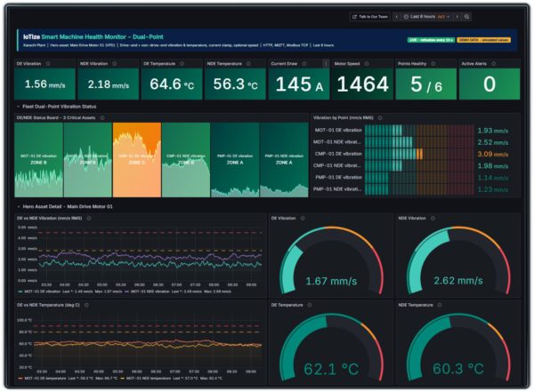This screenshot has height=392, width=534.
Task: Collapse the Hero Asset Detail row
Action: pos(18,206)
